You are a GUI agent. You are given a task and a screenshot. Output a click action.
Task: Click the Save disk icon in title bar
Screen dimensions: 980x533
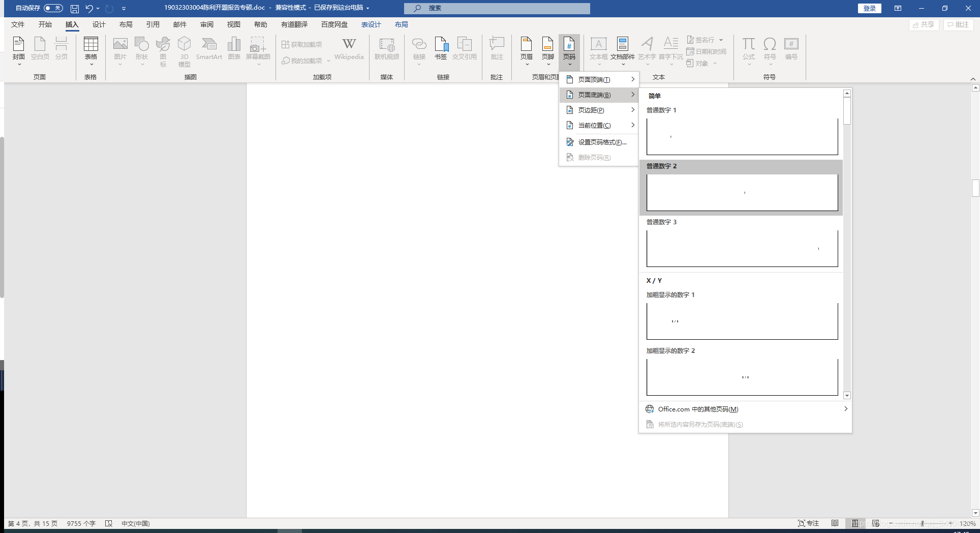75,9
